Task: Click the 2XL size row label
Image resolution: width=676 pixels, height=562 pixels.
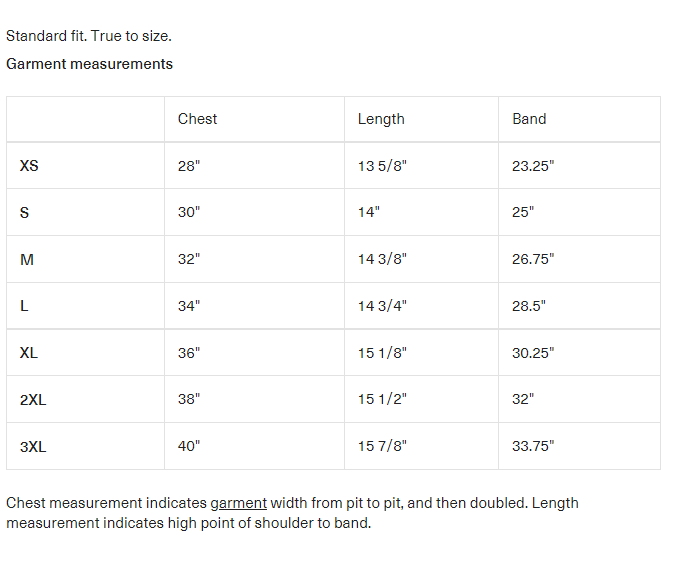Action: point(33,400)
